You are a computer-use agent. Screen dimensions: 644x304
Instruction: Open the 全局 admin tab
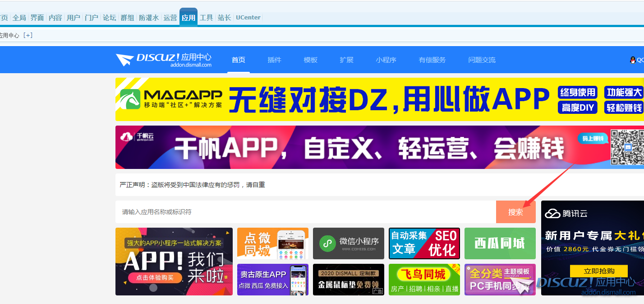pyautogui.click(x=19, y=18)
